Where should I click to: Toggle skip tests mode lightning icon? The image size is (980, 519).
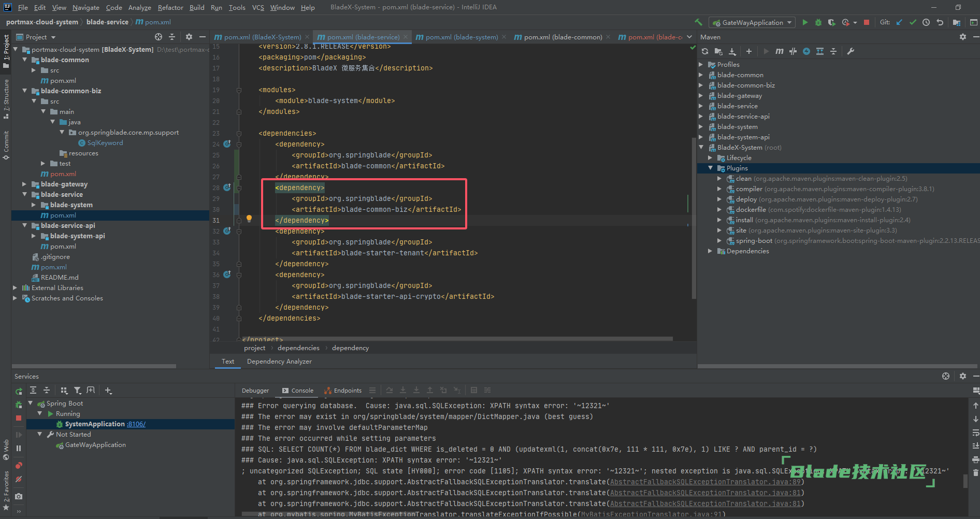[806, 51]
